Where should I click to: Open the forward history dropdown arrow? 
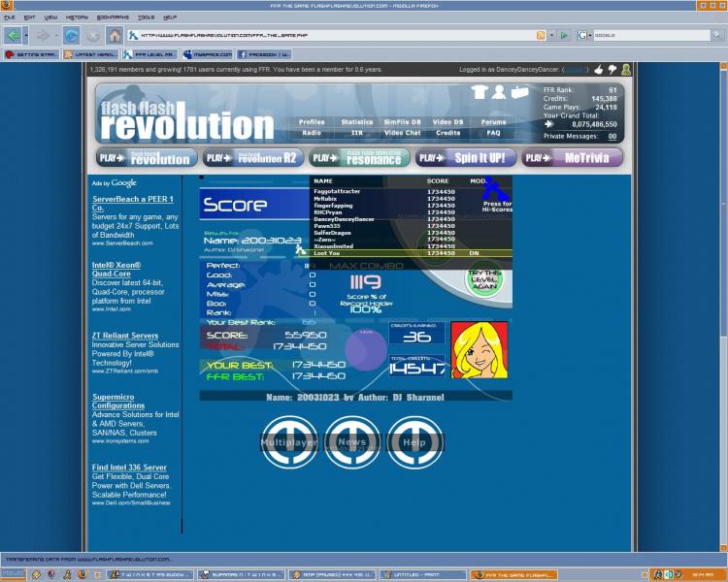[x=56, y=35]
